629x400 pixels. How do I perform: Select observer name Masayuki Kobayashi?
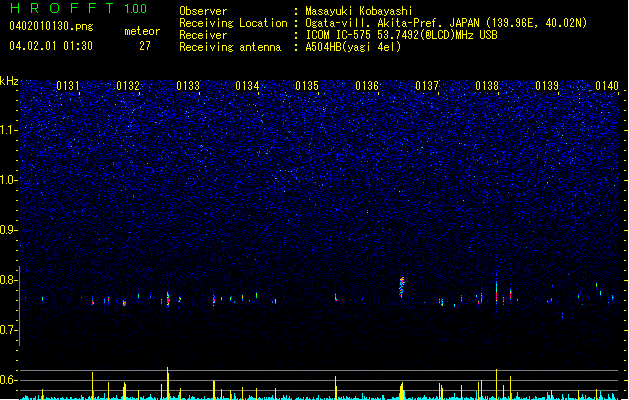click(x=359, y=11)
